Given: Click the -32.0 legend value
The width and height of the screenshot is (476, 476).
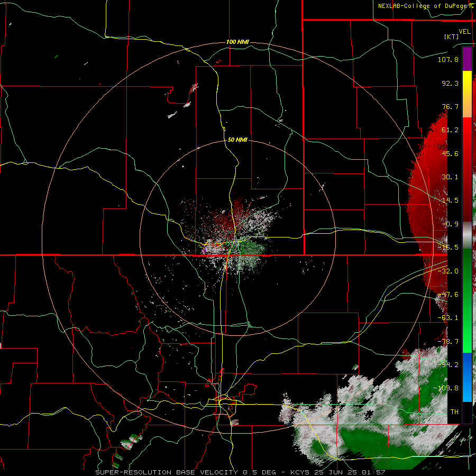Looking at the screenshot, I should tap(448, 271).
